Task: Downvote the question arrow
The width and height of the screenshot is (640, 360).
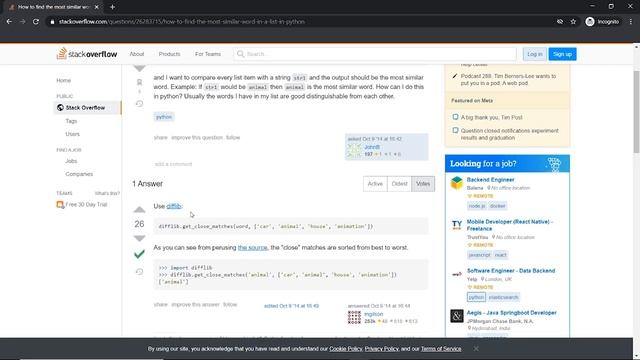Action: click(139, 68)
